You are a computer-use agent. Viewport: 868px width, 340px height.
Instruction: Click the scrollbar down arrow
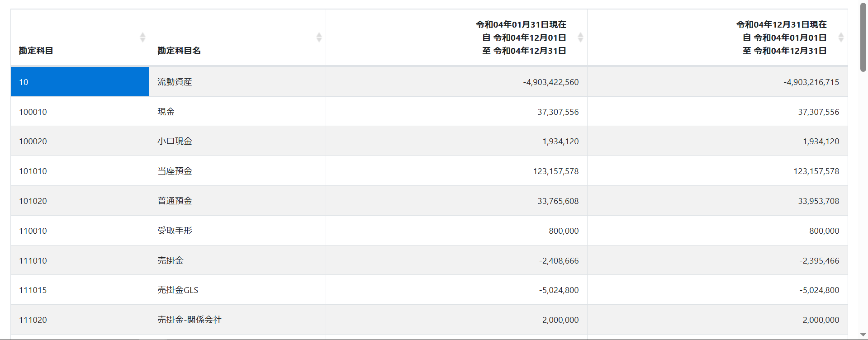863,335
